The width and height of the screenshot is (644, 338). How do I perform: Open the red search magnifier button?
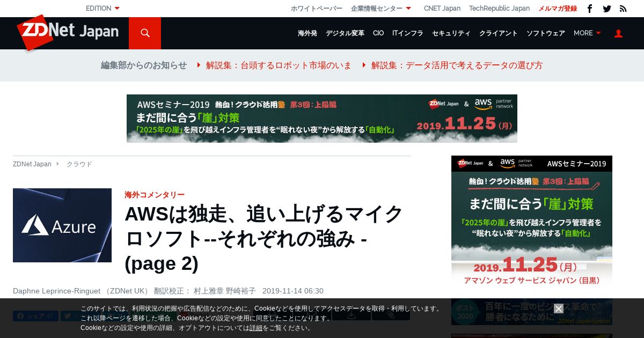145,33
